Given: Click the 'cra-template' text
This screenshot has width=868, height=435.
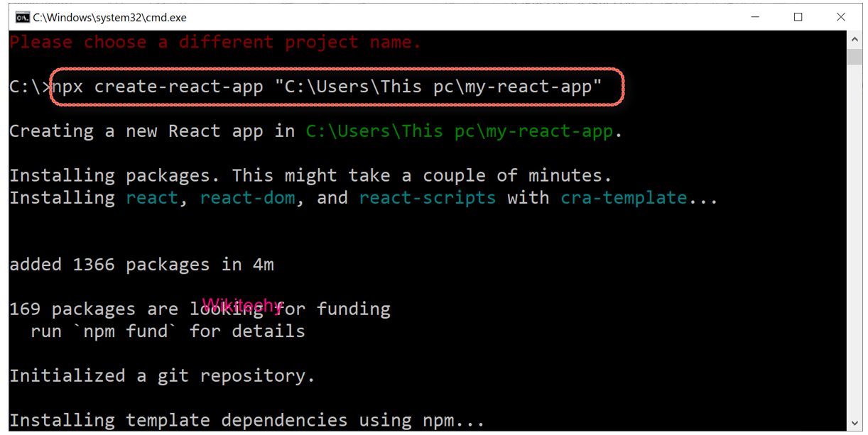Looking at the screenshot, I should coord(624,197).
